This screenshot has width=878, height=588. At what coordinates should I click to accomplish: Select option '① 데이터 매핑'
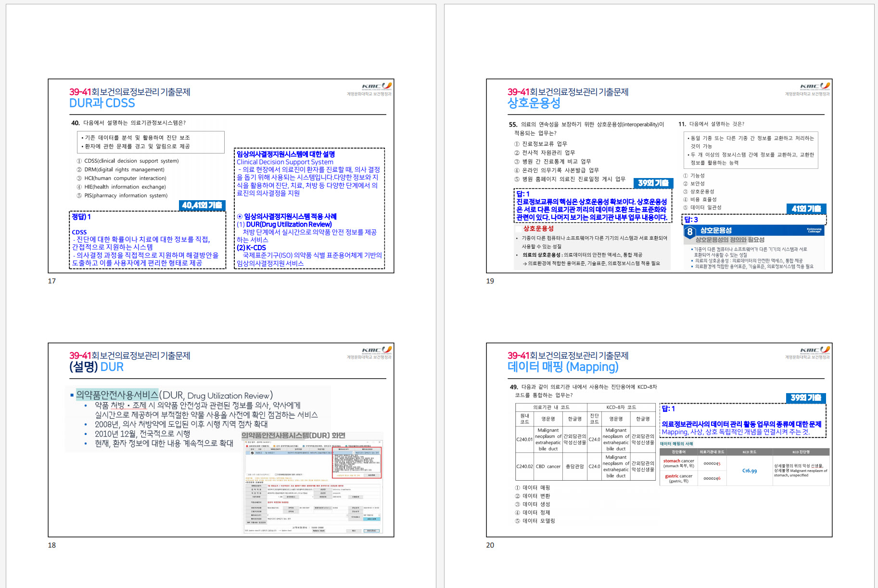pyautogui.click(x=533, y=488)
